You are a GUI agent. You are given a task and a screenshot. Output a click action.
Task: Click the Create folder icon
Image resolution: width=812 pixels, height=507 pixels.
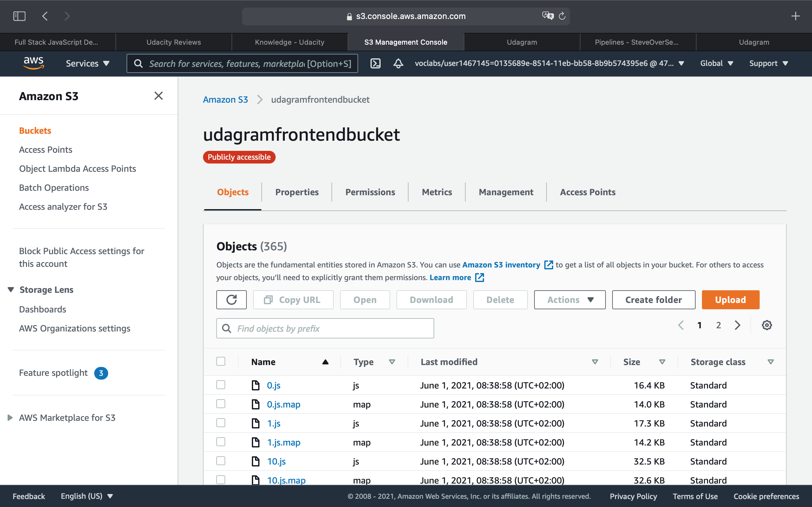(654, 300)
